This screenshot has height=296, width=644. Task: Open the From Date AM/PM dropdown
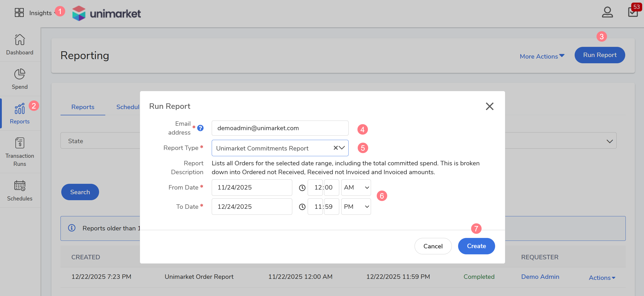pyautogui.click(x=356, y=187)
